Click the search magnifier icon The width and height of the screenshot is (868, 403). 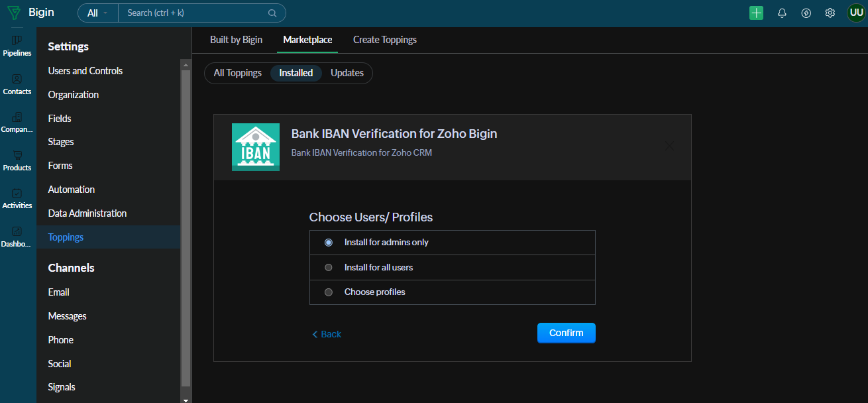272,13
